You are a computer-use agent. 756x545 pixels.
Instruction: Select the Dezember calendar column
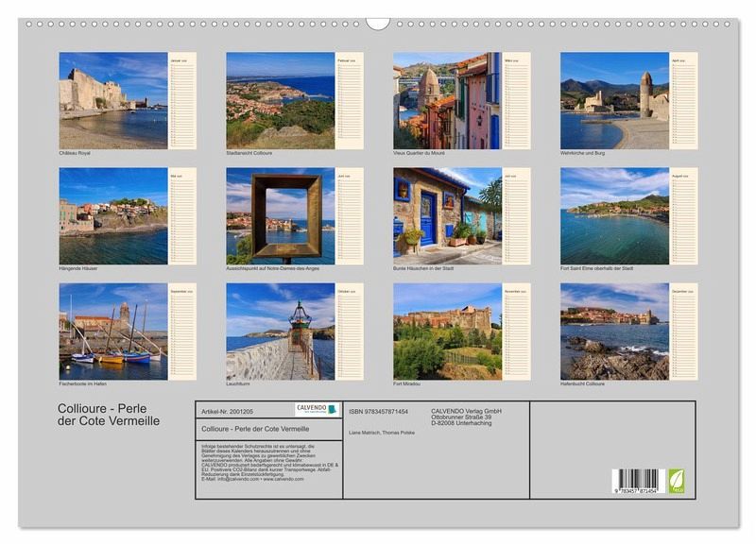[x=683, y=331]
